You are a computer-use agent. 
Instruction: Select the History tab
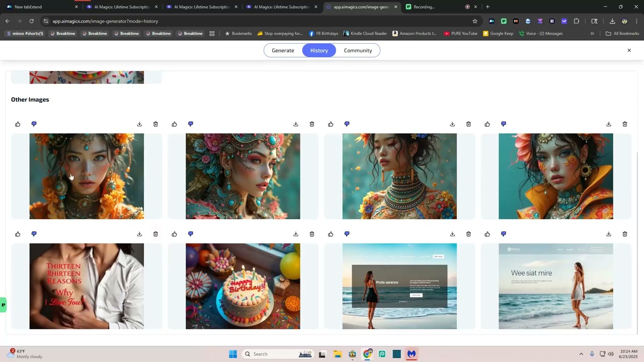(x=319, y=50)
